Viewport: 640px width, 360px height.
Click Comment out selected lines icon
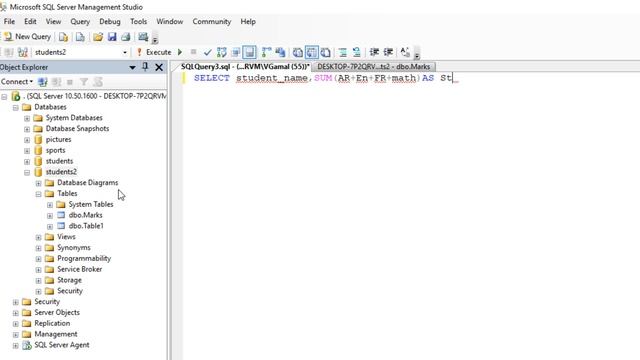pos(343,52)
